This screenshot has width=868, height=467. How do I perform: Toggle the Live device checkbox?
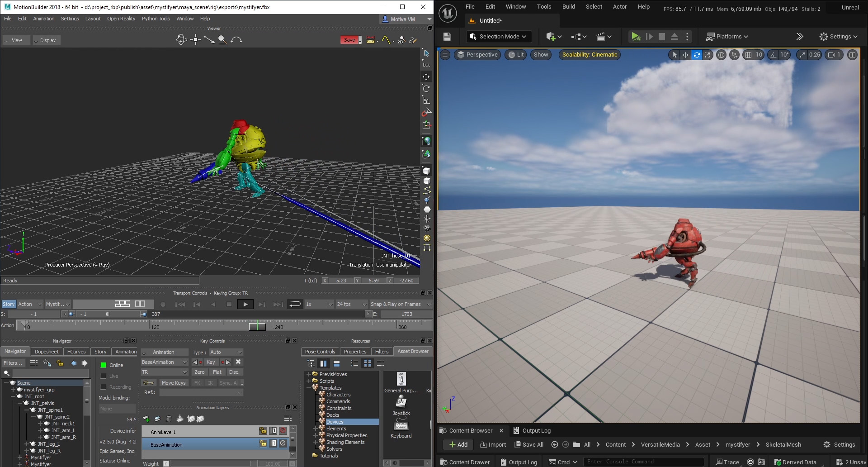[104, 376]
